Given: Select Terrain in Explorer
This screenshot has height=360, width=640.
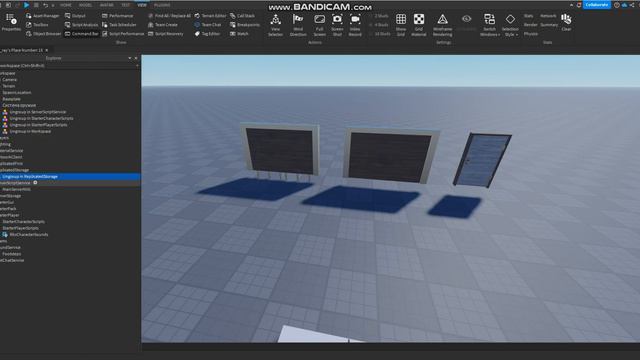Looking at the screenshot, I should [x=9, y=86].
